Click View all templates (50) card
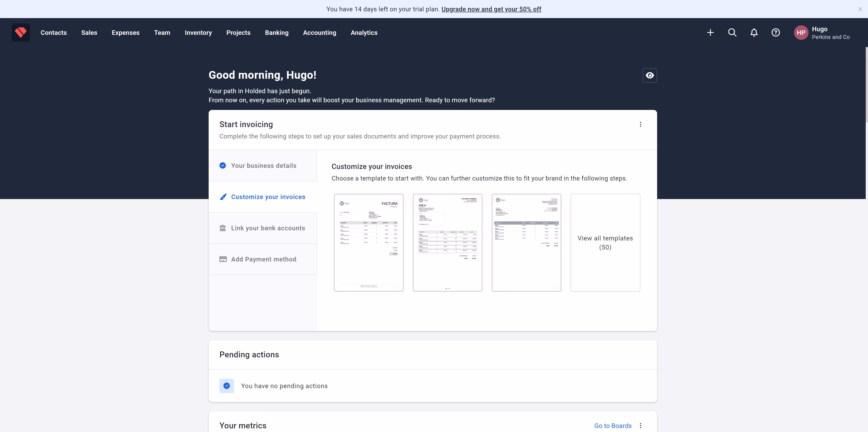 click(605, 242)
